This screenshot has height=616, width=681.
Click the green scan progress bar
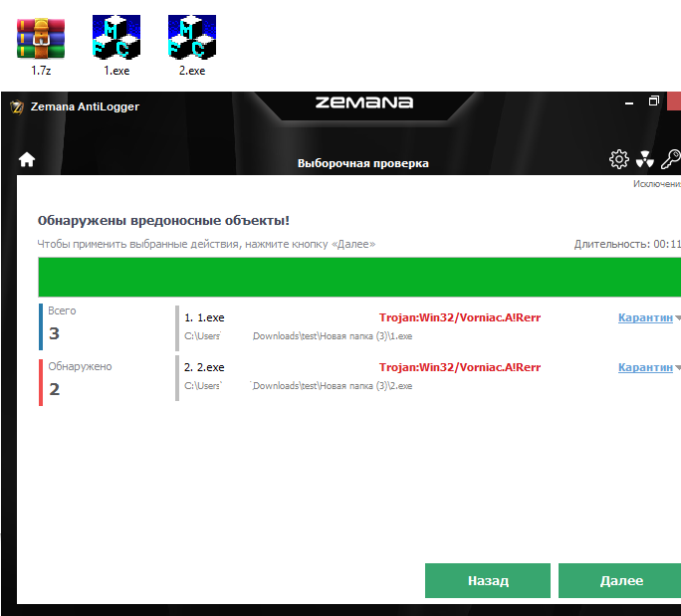(x=359, y=277)
